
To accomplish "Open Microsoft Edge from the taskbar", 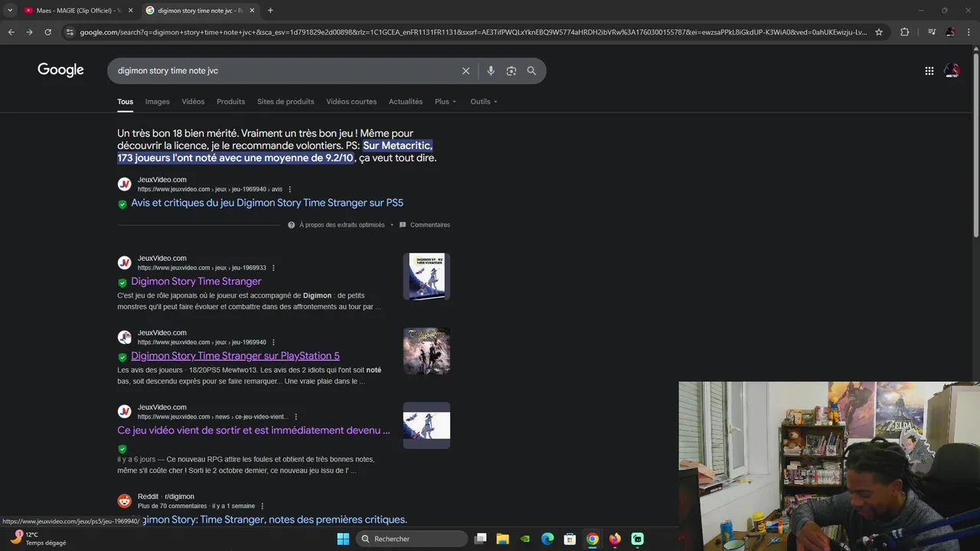I will pyautogui.click(x=547, y=539).
